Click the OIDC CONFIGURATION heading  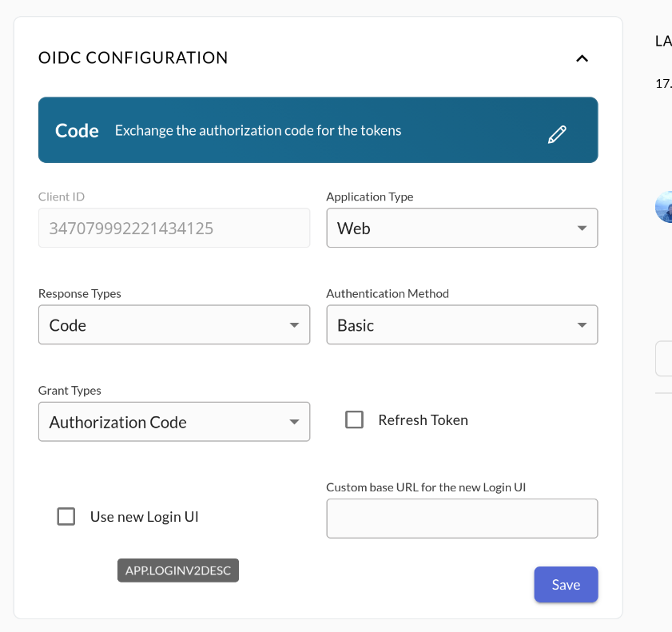133,58
